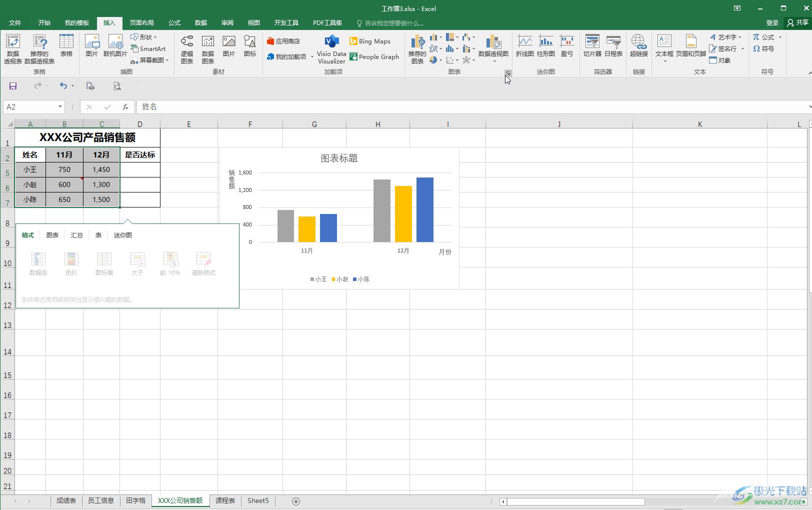
Task: Open the App Store add-in (应用商店)
Action: coord(283,41)
